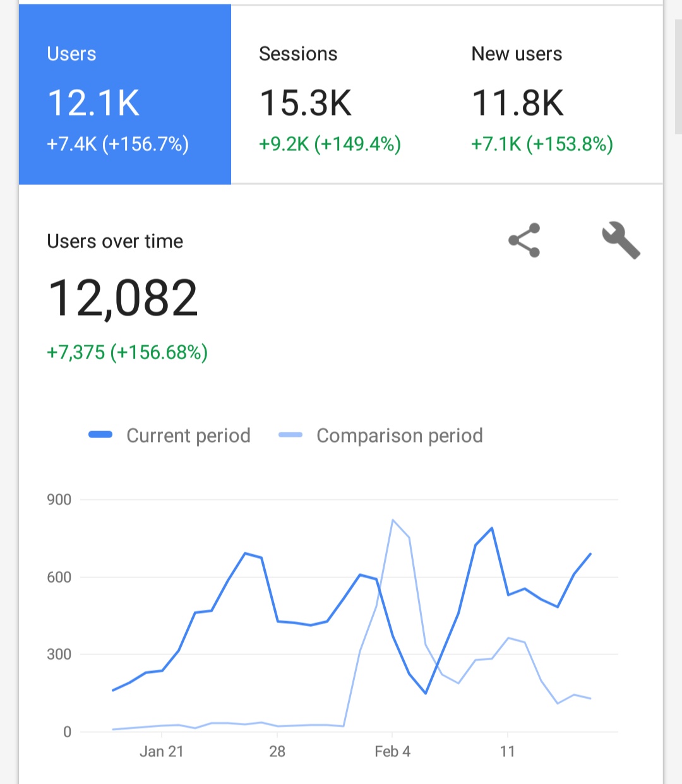The height and width of the screenshot is (784, 682).
Task: Click the 600 value on the y-axis
Action: click(59, 577)
